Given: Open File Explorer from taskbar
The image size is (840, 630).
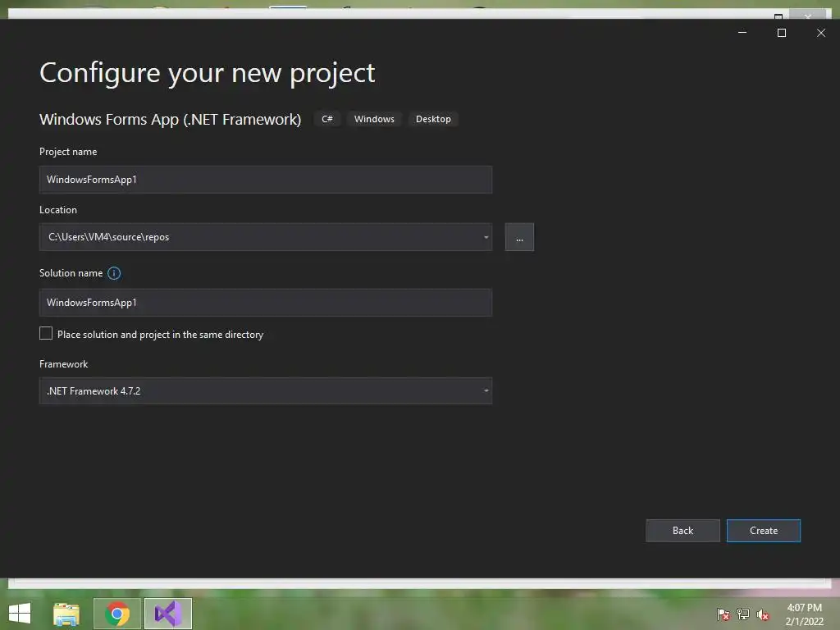Looking at the screenshot, I should coord(66,614).
